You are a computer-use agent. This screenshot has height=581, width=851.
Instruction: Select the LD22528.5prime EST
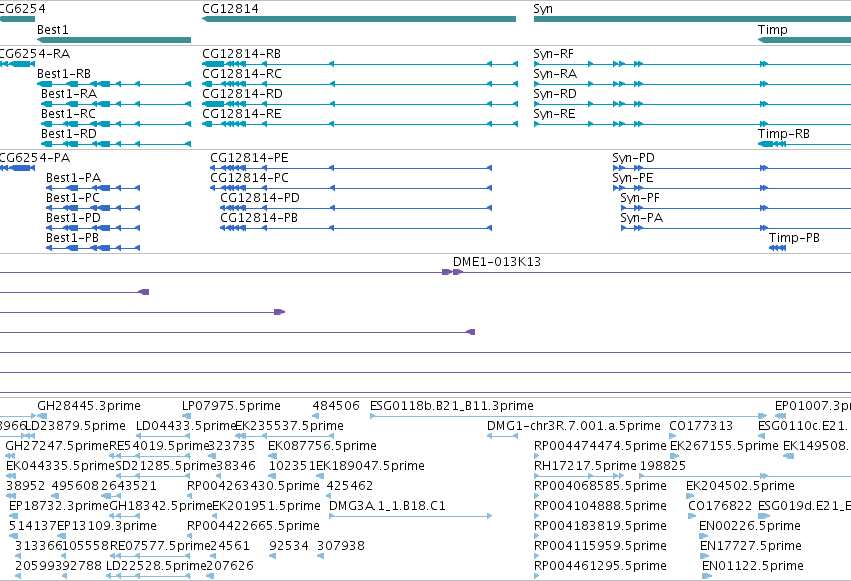149,576
